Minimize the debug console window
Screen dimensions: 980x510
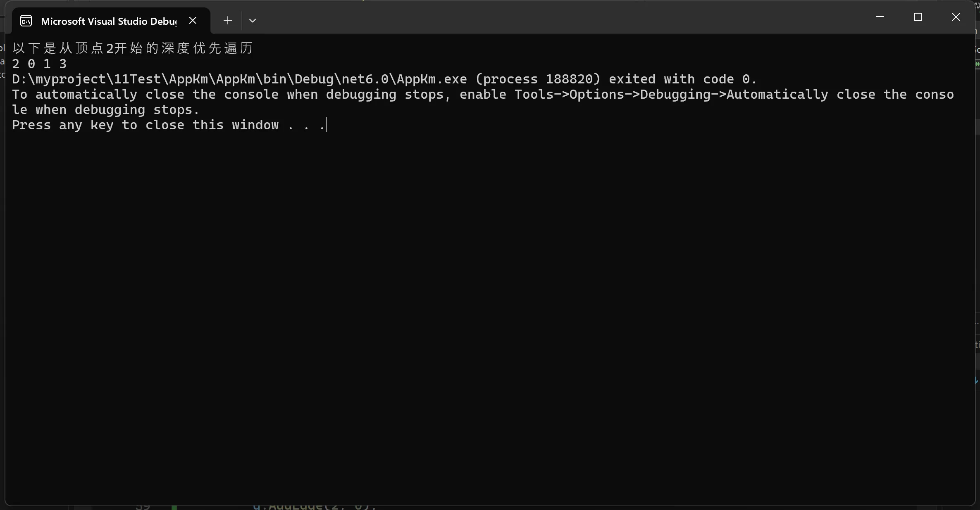pyautogui.click(x=880, y=17)
